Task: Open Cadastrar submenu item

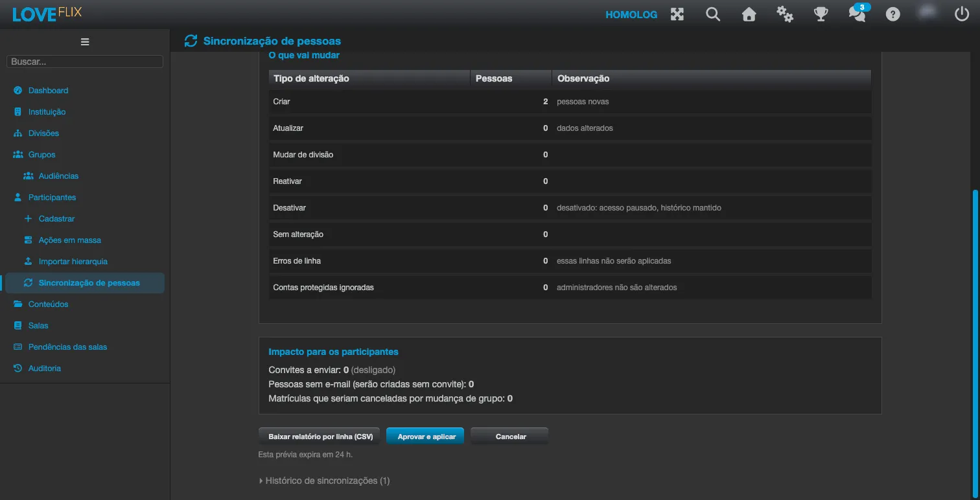Action: point(56,219)
